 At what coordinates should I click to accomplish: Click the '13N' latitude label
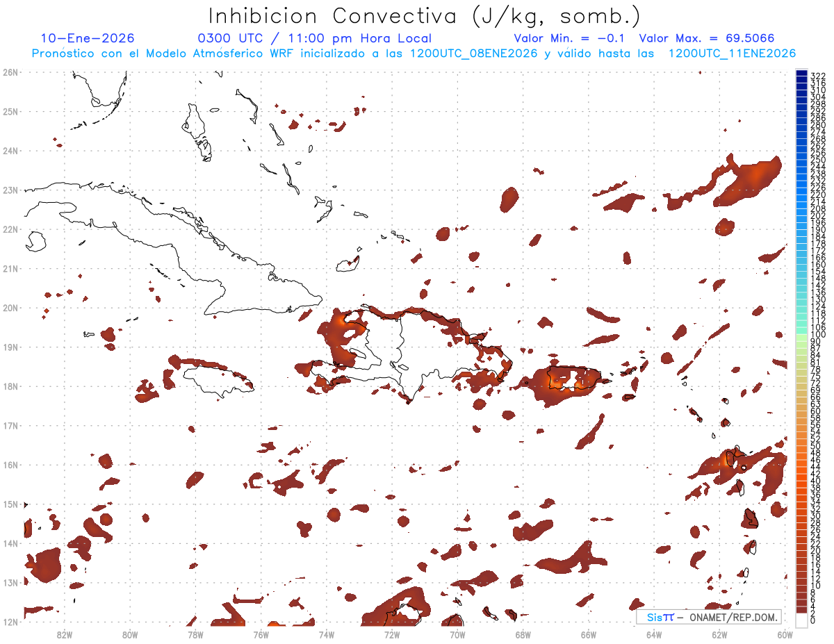10,582
